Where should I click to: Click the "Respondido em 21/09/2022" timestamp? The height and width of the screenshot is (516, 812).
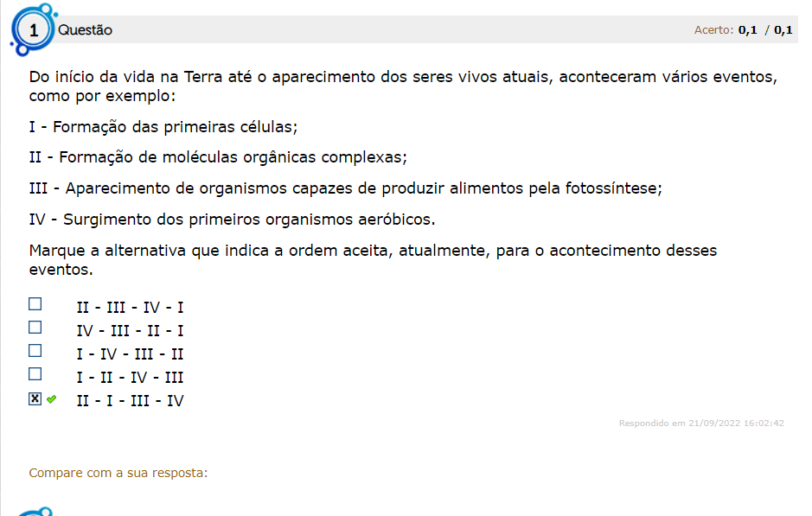coord(701,424)
